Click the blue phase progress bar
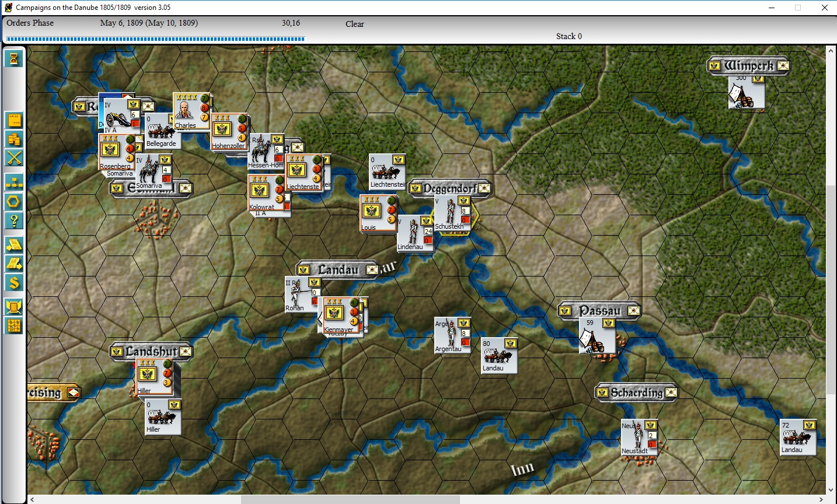The width and height of the screenshot is (837, 504). click(x=155, y=39)
